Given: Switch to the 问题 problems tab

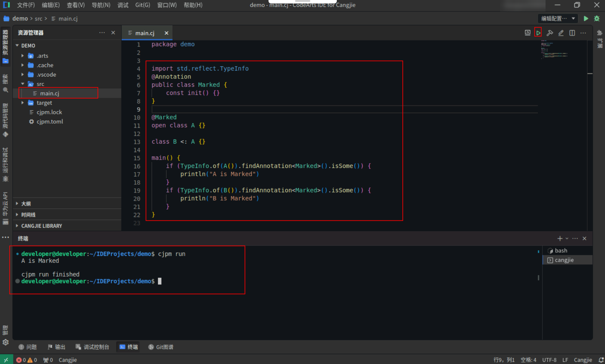Looking at the screenshot, I should point(28,347).
